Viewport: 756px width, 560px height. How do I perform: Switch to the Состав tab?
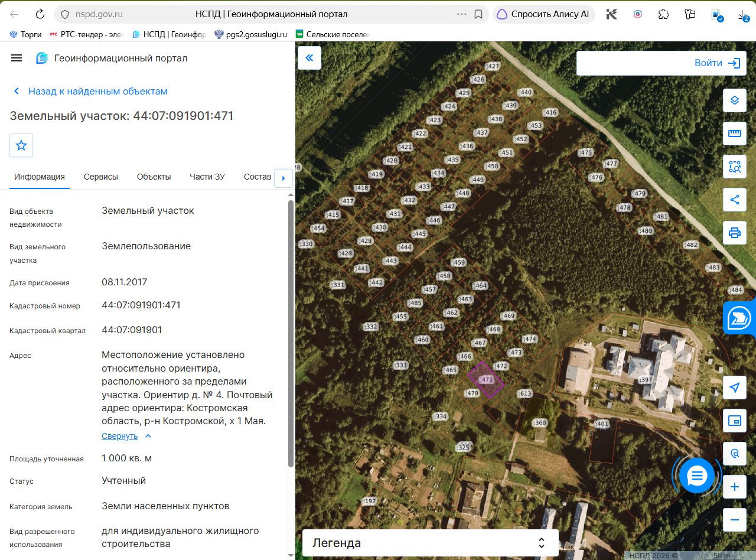click(258, 177)
